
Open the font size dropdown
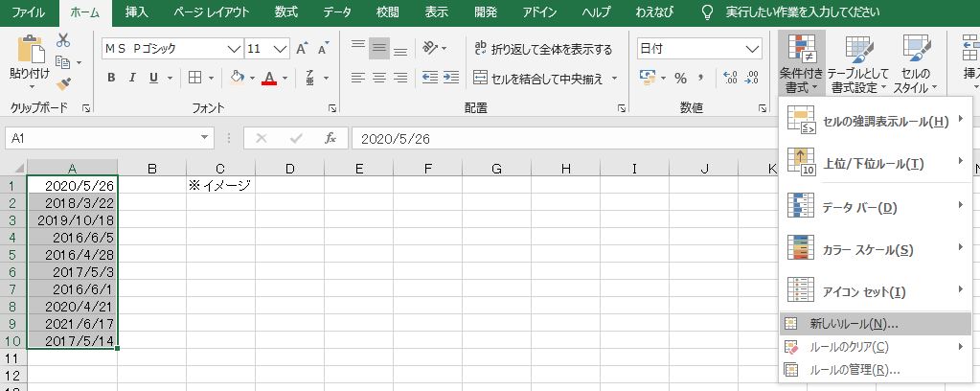[281, 49]
